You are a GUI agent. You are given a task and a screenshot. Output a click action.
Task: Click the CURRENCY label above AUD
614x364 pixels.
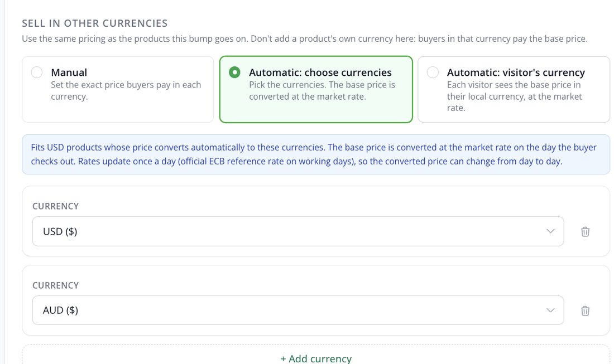click(56, 285)
